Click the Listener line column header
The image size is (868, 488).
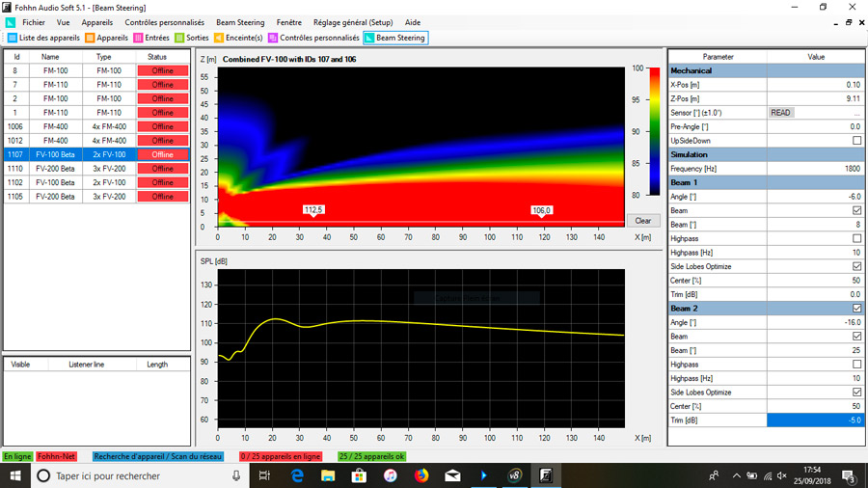(x=87, y=365)
